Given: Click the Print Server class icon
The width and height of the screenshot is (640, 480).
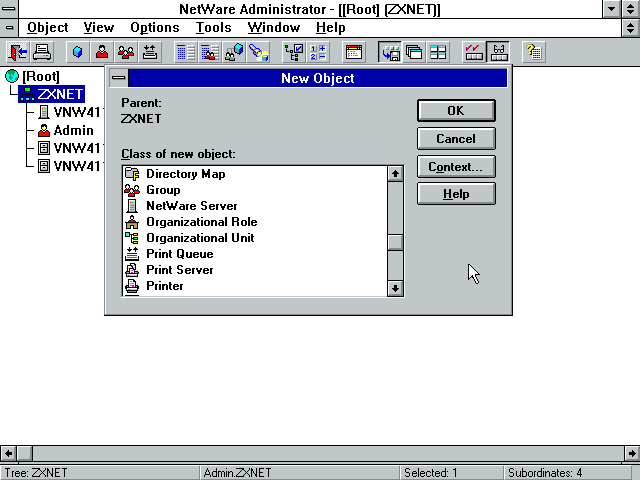Looking at the screenshot, I should pyautogui.click(x=132, y=270).
